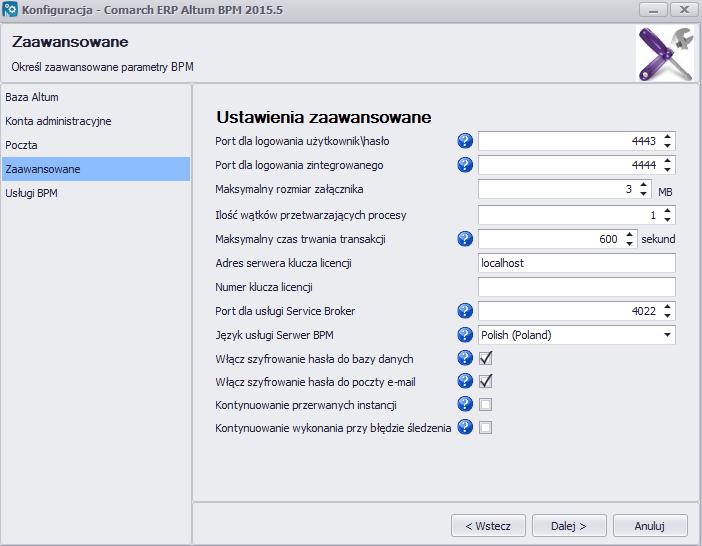Open help for database password encryption

coord(465,358)
